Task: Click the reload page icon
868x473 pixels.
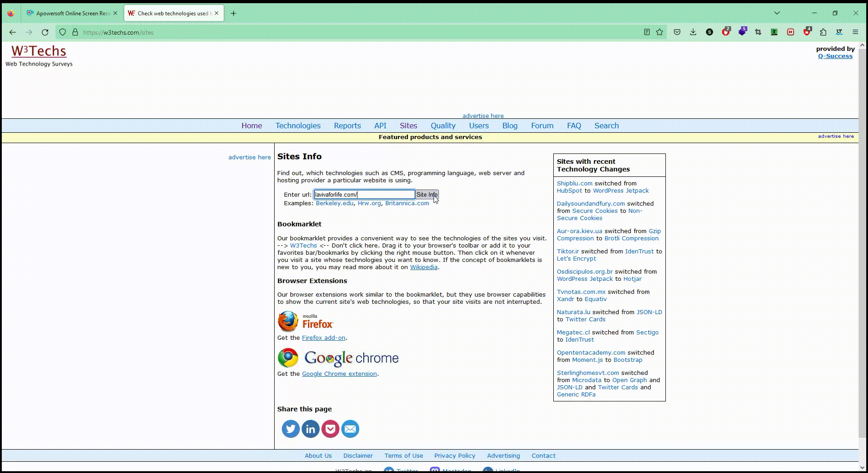Action: coord(45,32)
